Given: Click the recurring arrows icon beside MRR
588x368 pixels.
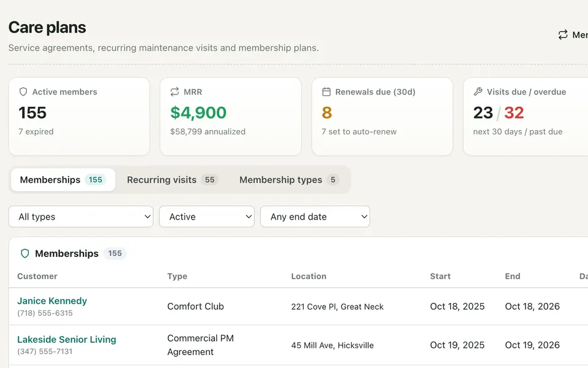Looking at the screenshot, I should [x=175, y=92].
